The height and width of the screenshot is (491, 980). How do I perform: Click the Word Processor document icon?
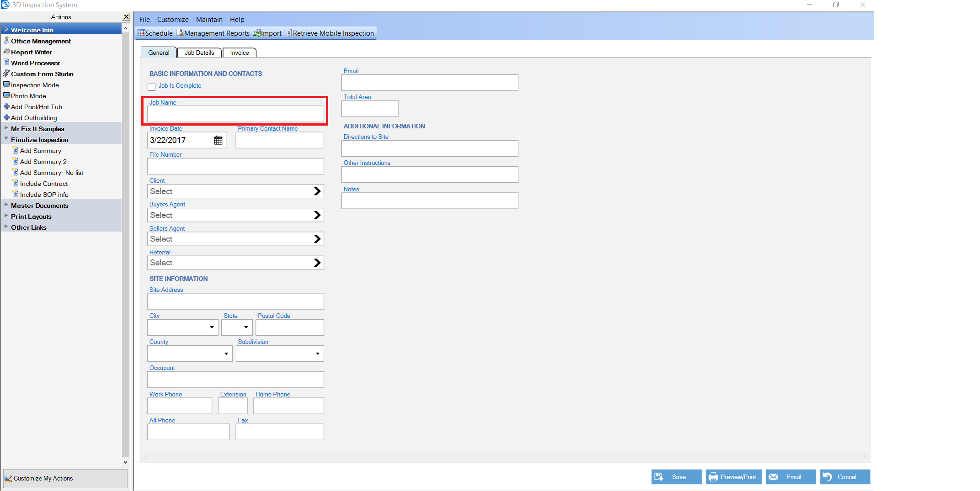coord(6,63)
